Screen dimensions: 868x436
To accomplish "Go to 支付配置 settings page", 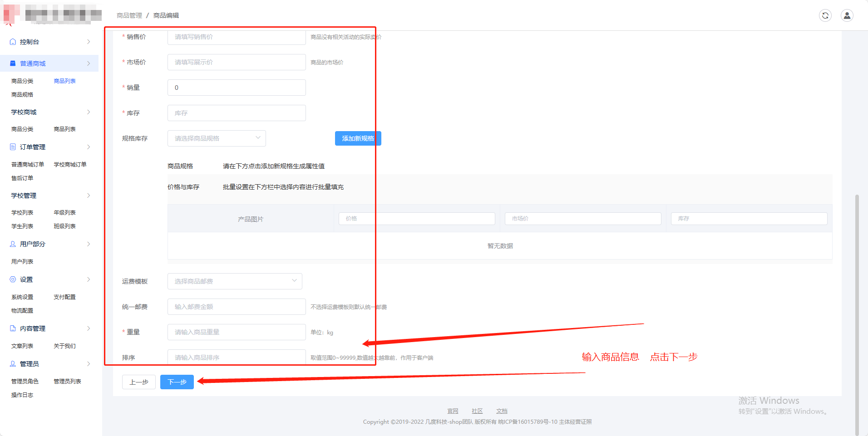I will 64,297.
